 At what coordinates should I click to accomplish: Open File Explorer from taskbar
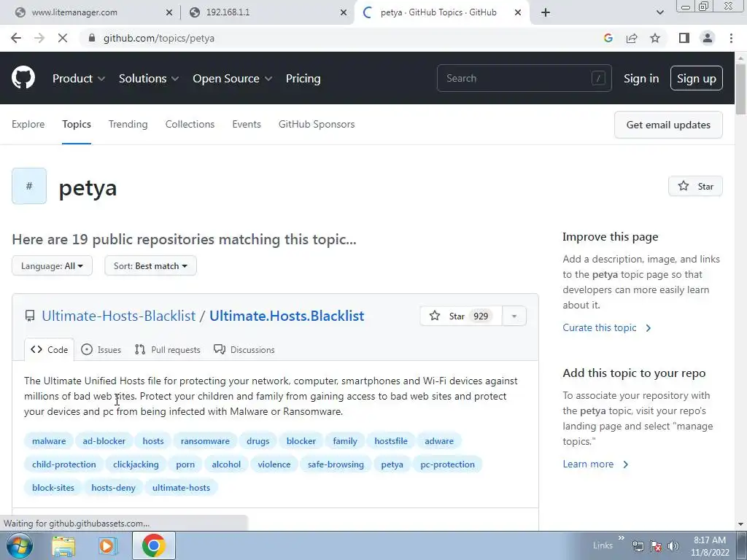click(63, 545)
